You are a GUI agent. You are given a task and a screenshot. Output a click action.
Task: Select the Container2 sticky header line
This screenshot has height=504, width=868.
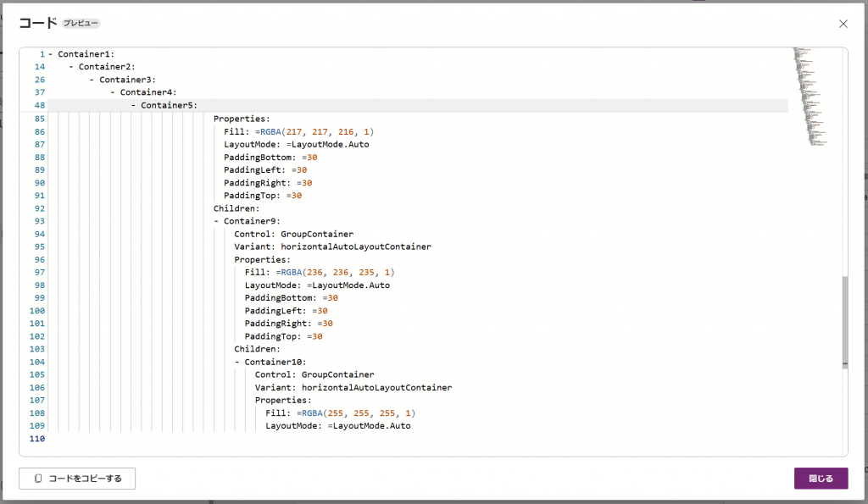pyautogui.click(x=107, y=67)
